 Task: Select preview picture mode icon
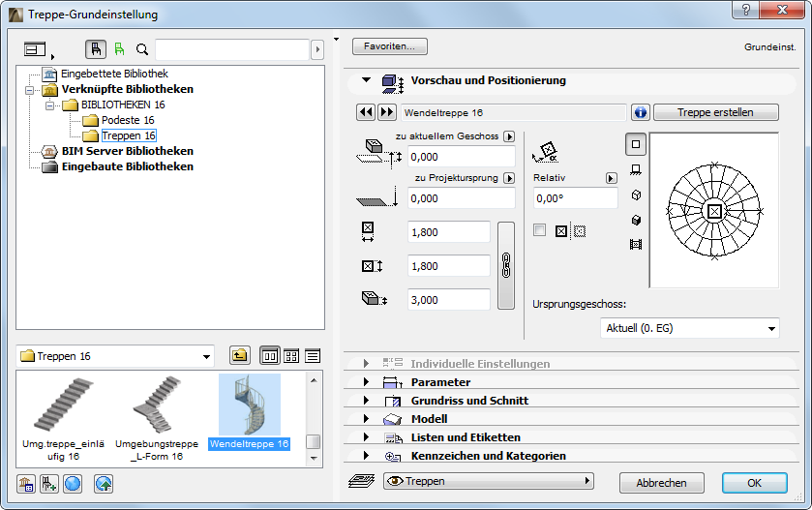coord(636,244)
